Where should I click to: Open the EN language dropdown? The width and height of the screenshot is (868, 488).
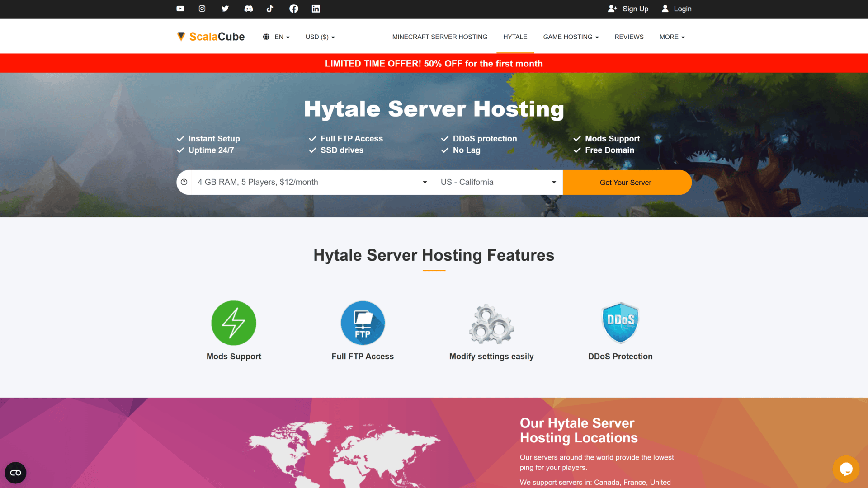[282, 37]
